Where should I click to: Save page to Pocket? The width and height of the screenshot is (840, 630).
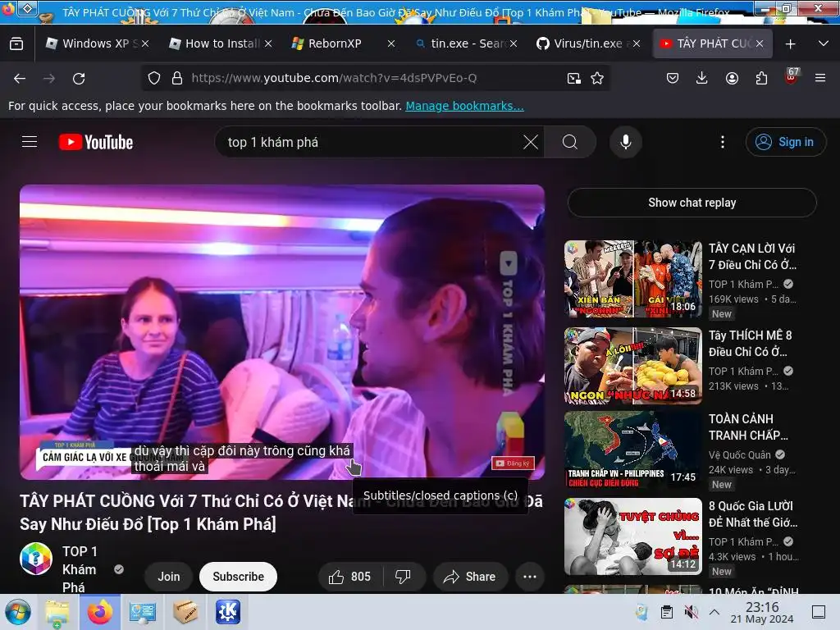pos(673,78)
